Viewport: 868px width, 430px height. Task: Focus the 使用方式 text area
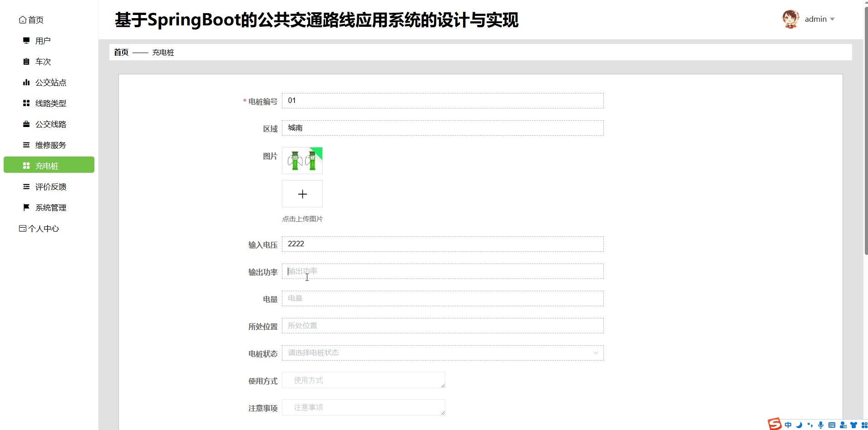[364, 380]
